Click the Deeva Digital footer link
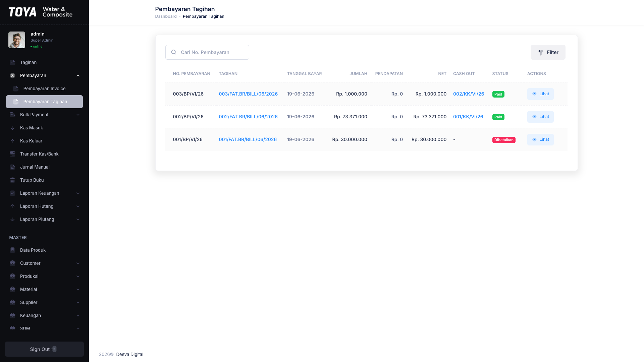 [129, 355]
